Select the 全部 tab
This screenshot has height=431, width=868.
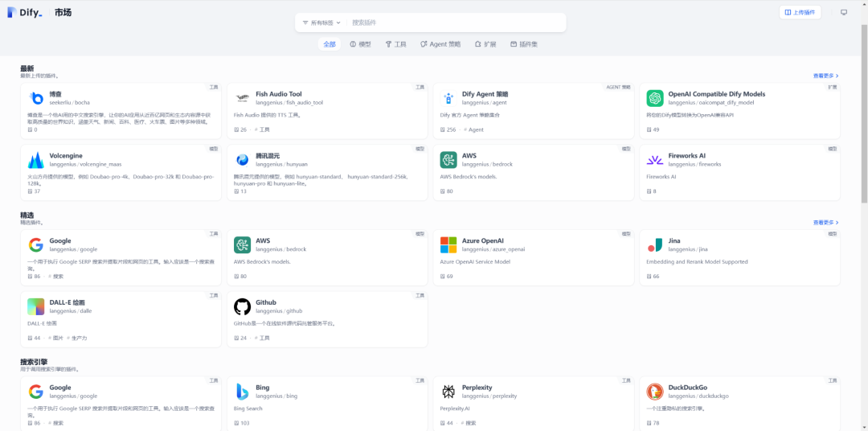coord(330,44)
